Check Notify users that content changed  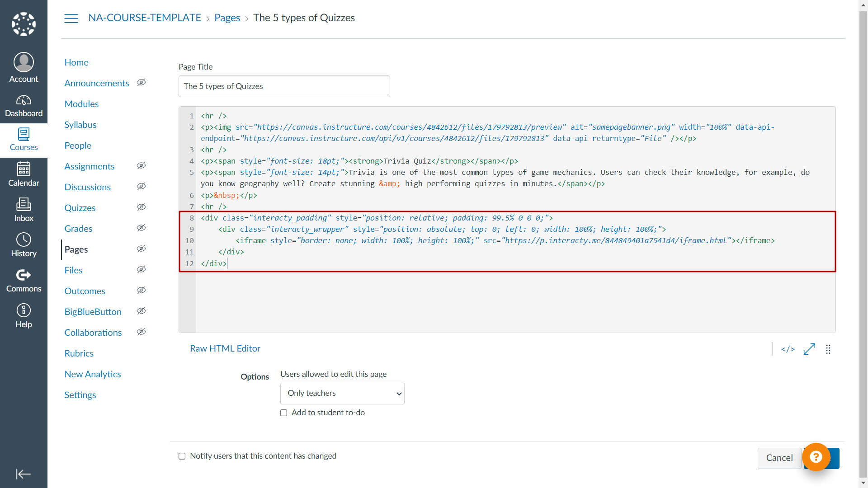[182, 456]
